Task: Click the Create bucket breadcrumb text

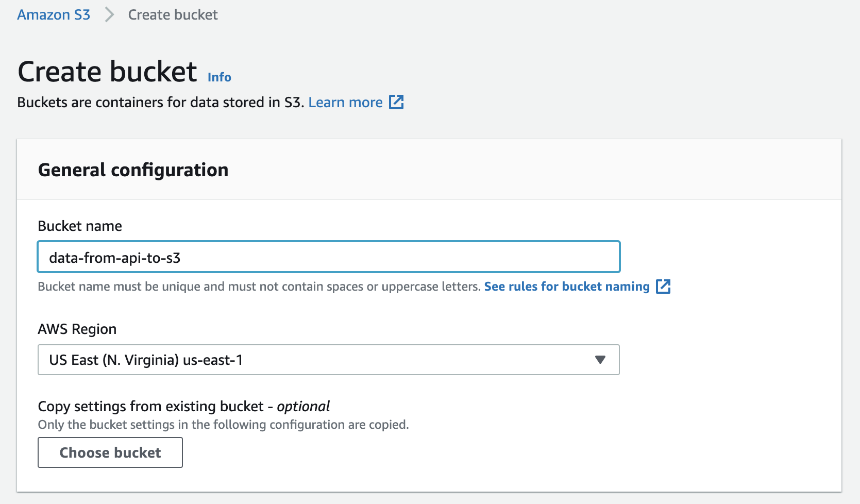Action: (173, 14)
